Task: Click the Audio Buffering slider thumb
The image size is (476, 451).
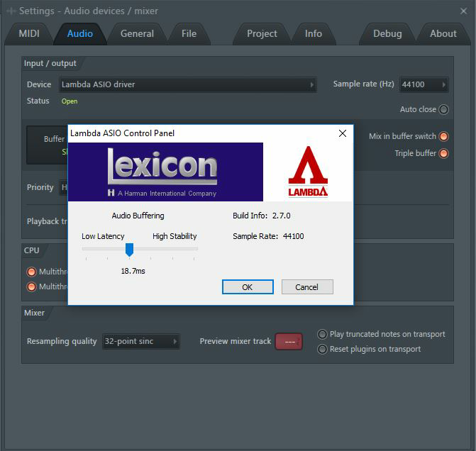Action: [129, 250]
